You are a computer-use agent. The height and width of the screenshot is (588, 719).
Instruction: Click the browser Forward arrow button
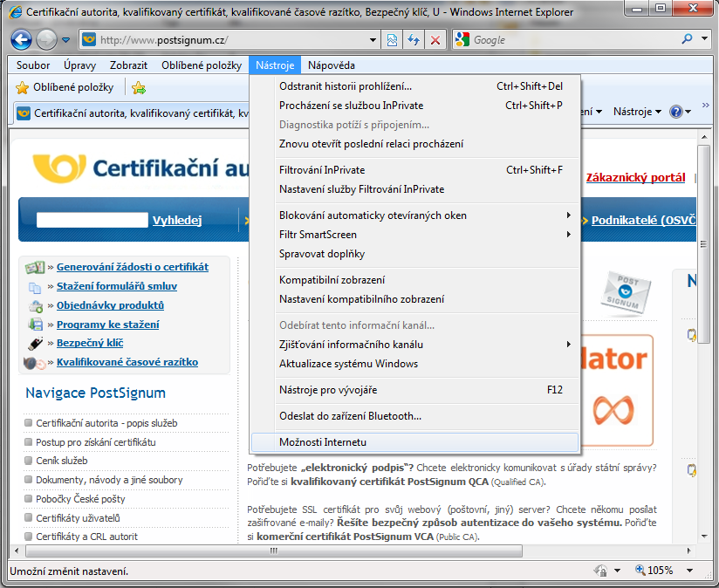pos(46,40)
